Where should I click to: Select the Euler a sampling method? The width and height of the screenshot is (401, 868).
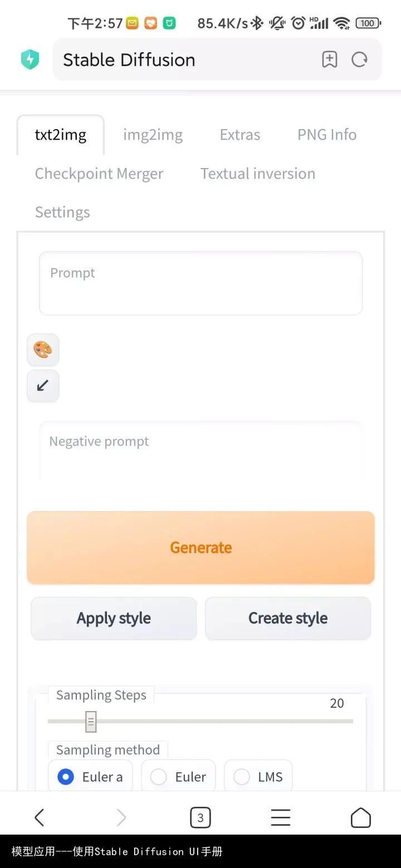pyautogui.click(x=66, y=777)
